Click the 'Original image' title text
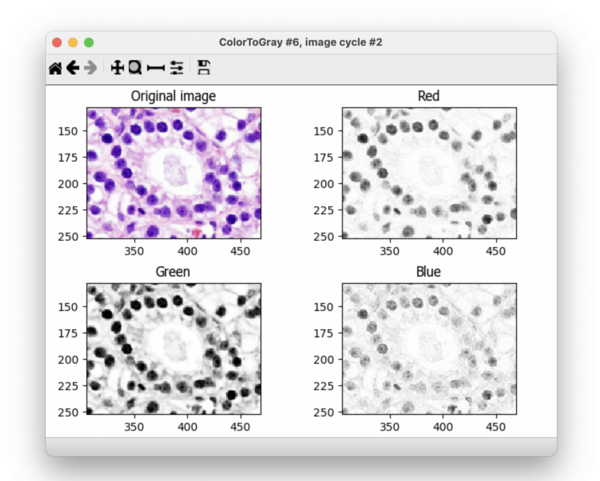Image resolution: width=600 pixels, height=481 pixels. point(174,96)
